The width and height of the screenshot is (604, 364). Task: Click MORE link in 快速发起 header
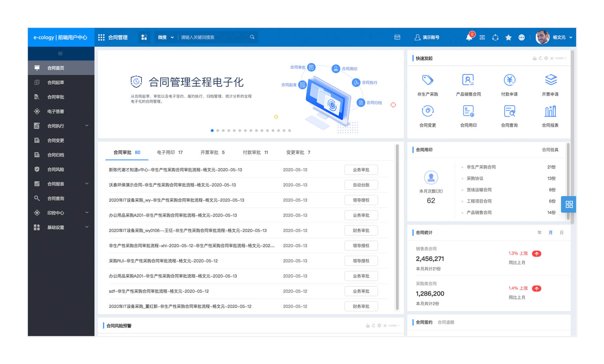pos(560,58)
